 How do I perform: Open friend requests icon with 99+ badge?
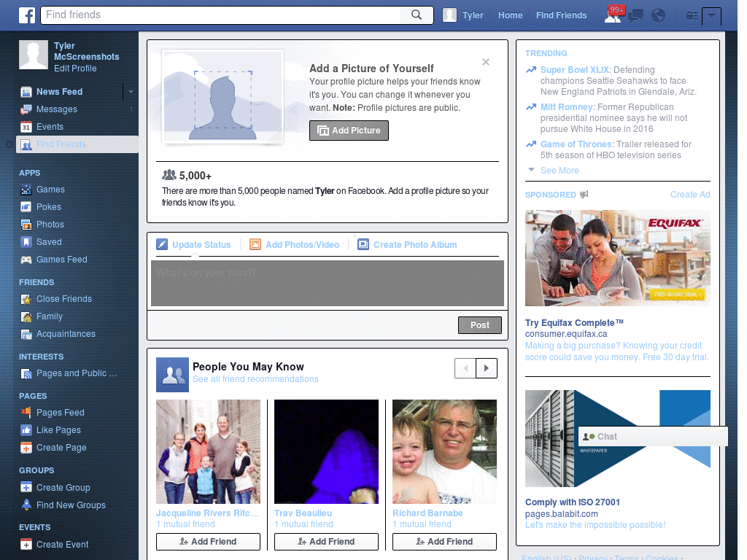[613, 15]
